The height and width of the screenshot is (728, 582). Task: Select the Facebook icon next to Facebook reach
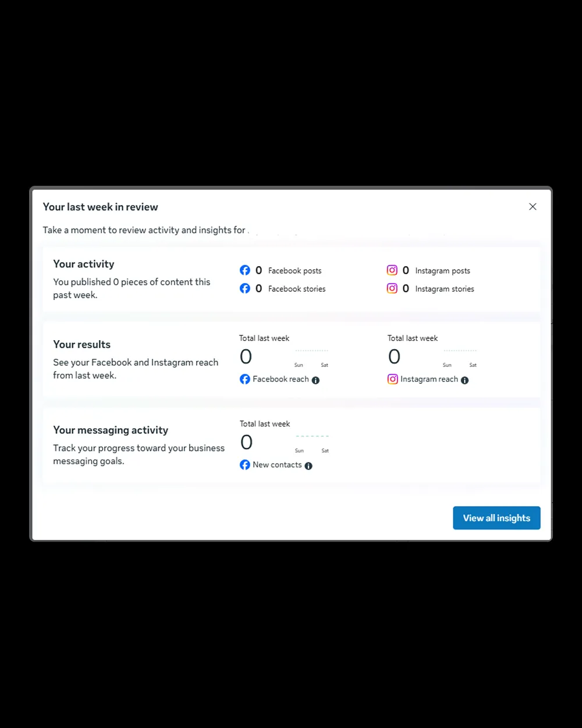(x=244, y=379)
